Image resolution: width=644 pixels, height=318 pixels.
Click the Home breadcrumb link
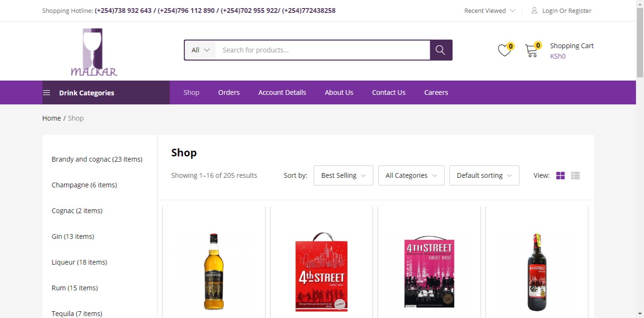51,118
